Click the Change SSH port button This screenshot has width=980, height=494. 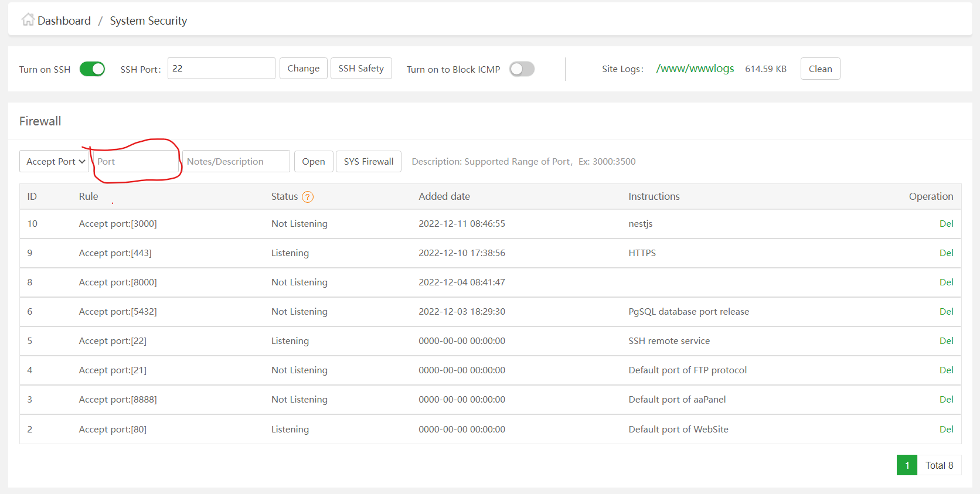[x=303, y=69]
